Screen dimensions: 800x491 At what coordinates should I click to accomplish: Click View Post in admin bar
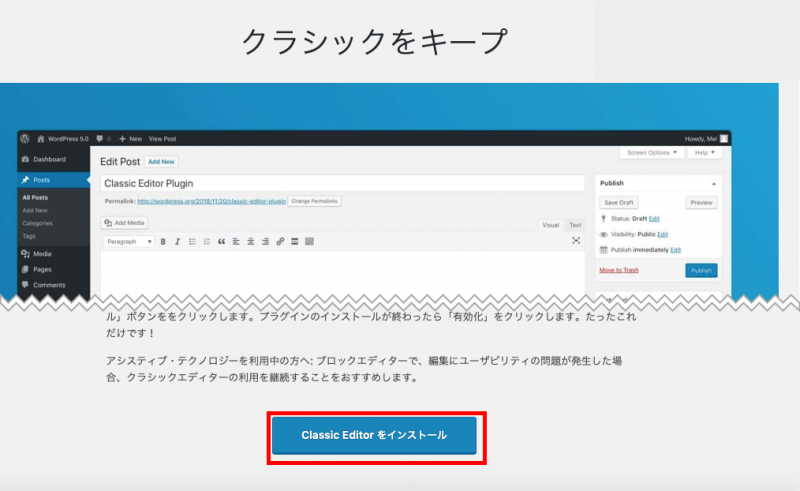pyautogui.click(x=162, y=139)
